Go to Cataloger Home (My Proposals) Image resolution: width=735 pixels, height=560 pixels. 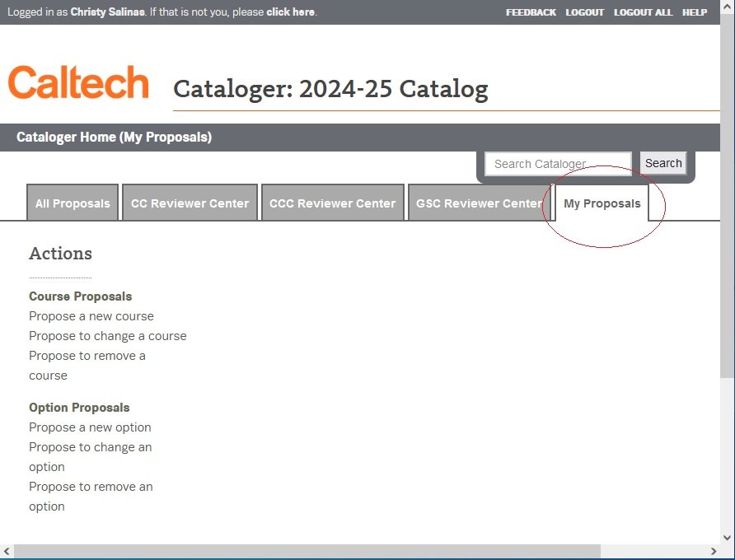click(x=114, y=138)
